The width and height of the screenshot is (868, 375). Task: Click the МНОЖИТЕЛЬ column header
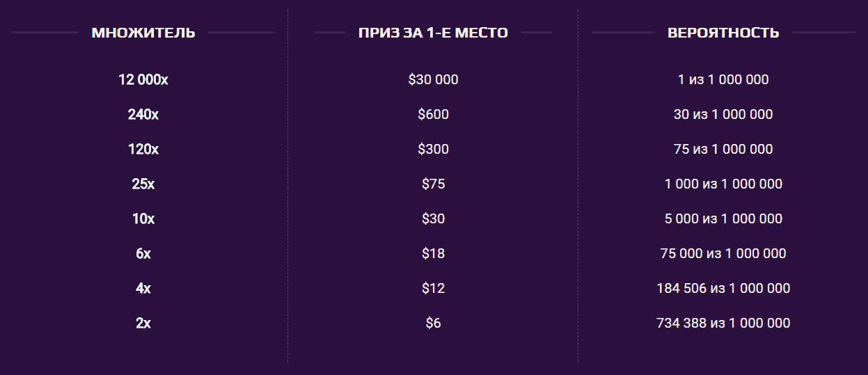tap(143, 33)
